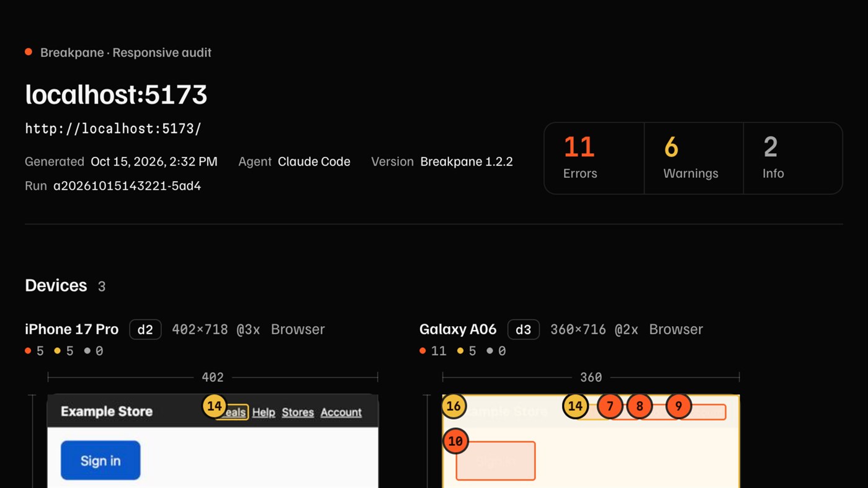Click the http://localhost:5173/ URL text
The image size is (868, 488).
click(x=113, y=128)
